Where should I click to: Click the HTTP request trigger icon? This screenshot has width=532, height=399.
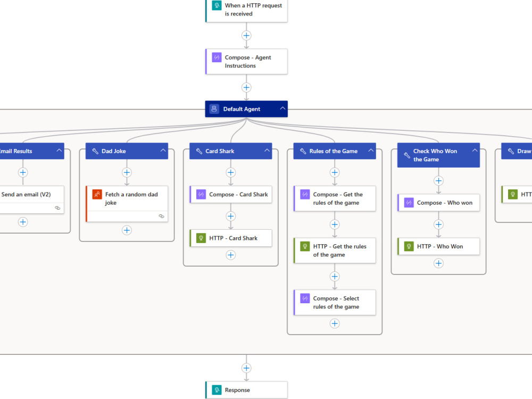click(x=217, y=5)
